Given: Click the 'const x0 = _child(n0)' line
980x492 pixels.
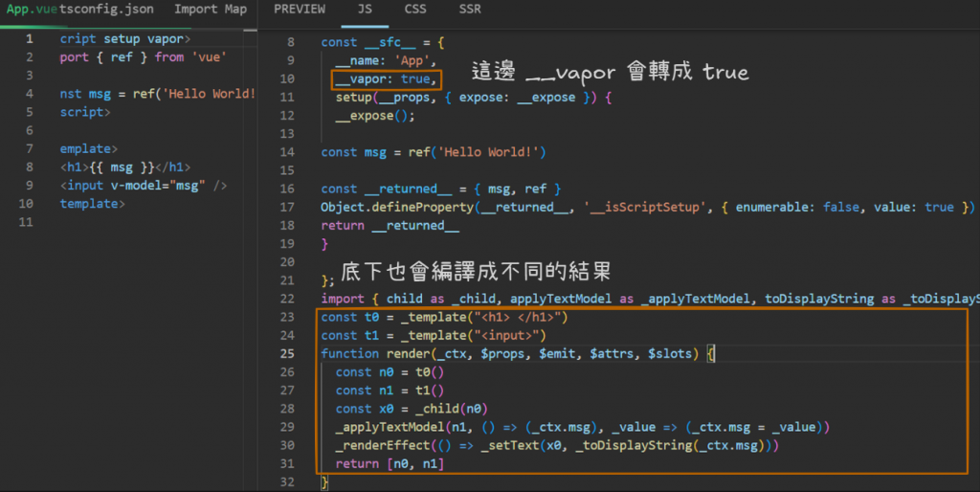Looking at the screenshot, I should click(x=412, y=409).
